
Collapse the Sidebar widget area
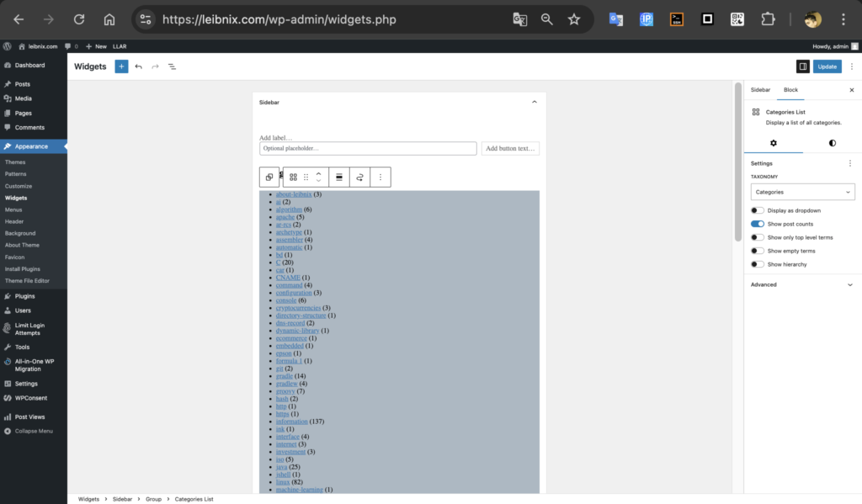coord(534,102)
